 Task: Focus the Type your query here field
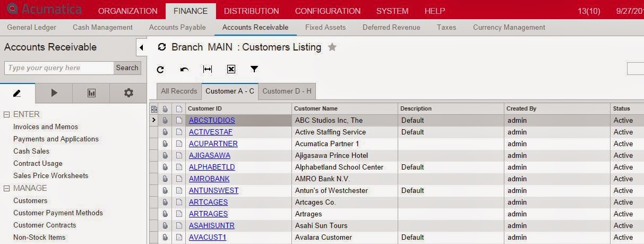click(x=59, y=68)
